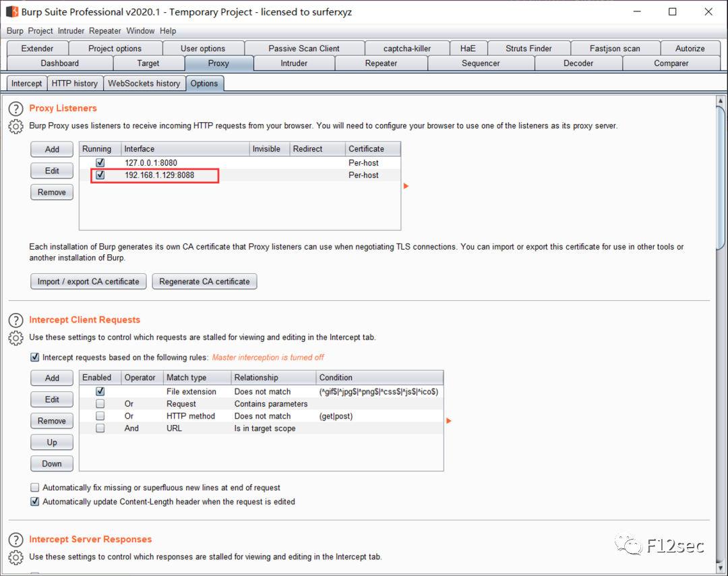Open the Repeater menu
Screen dimensions: 728x576
coord(105,30)
